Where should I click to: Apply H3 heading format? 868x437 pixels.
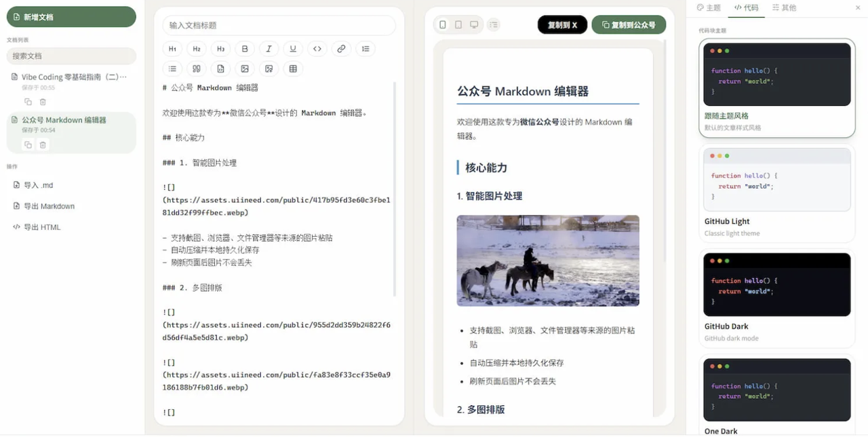(220, 49)
